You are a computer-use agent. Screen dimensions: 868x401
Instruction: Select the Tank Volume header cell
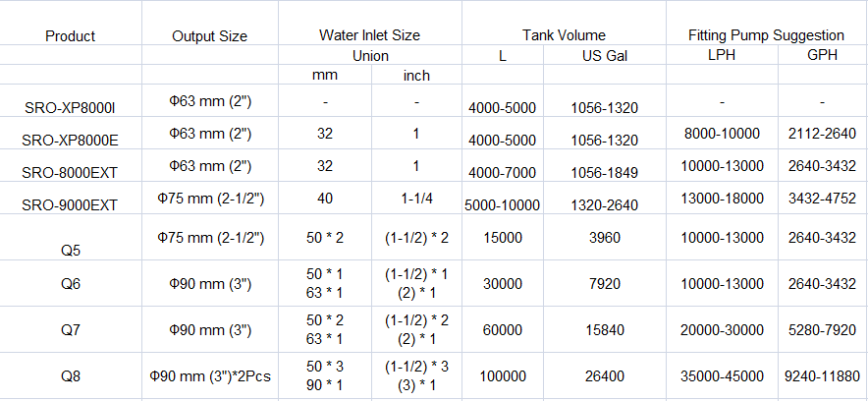coord(563,34)
